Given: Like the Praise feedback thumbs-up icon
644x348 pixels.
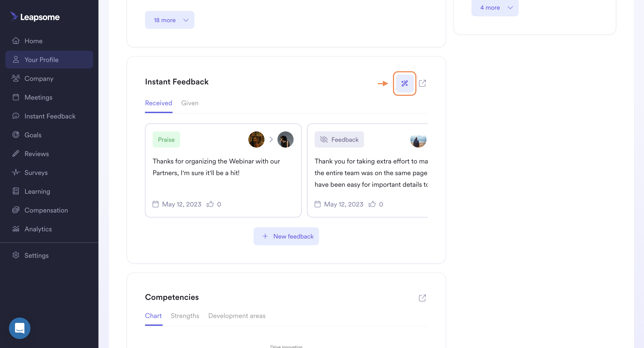Looking at the screenshot, I should point(210,204).
